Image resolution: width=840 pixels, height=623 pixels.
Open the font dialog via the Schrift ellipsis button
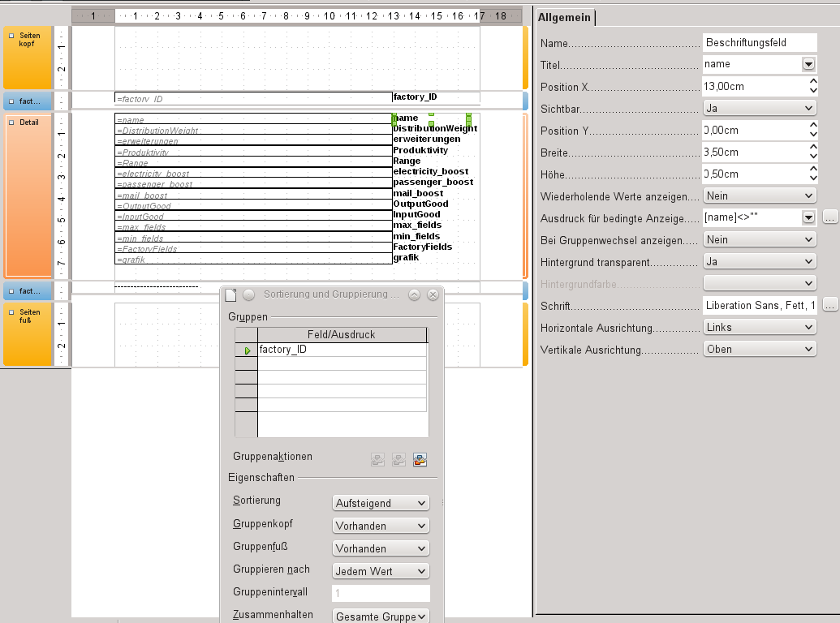829,304
